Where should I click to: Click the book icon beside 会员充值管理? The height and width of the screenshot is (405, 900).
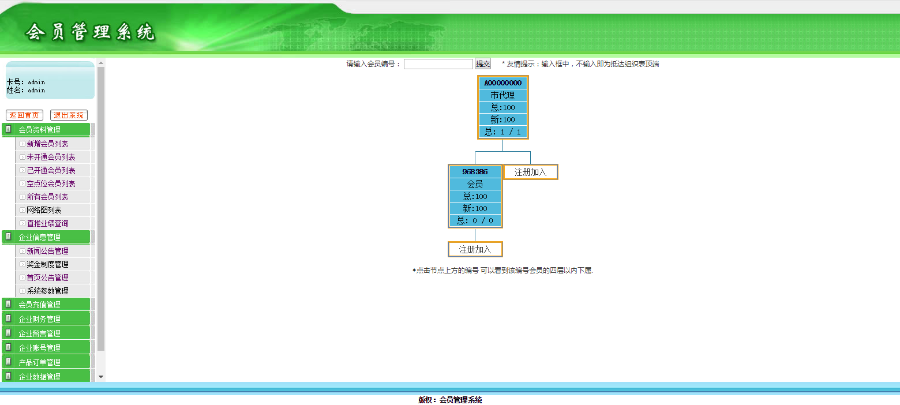coord(8,304)
